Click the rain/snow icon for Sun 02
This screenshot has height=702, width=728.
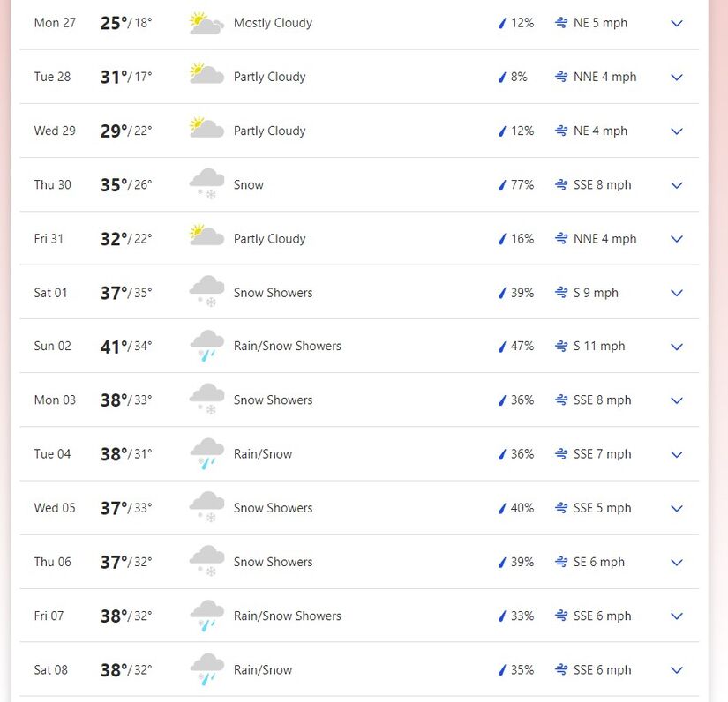(x=206, y=346)
